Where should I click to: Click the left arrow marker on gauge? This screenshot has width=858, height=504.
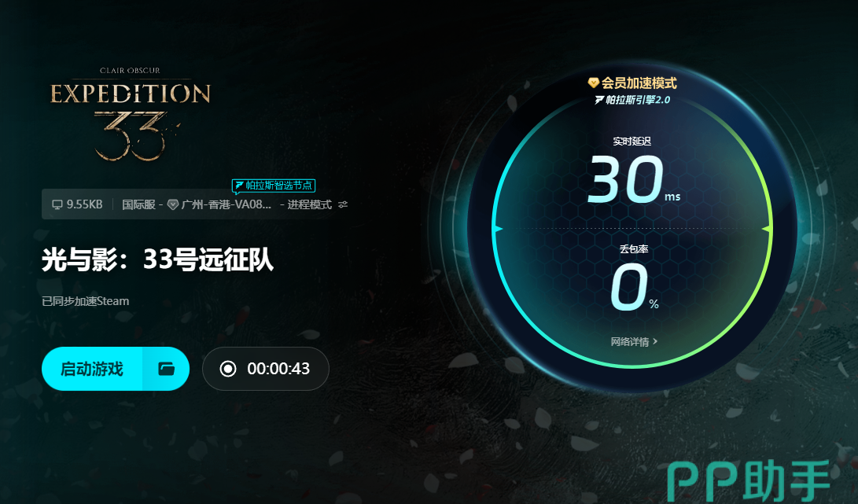498,229
